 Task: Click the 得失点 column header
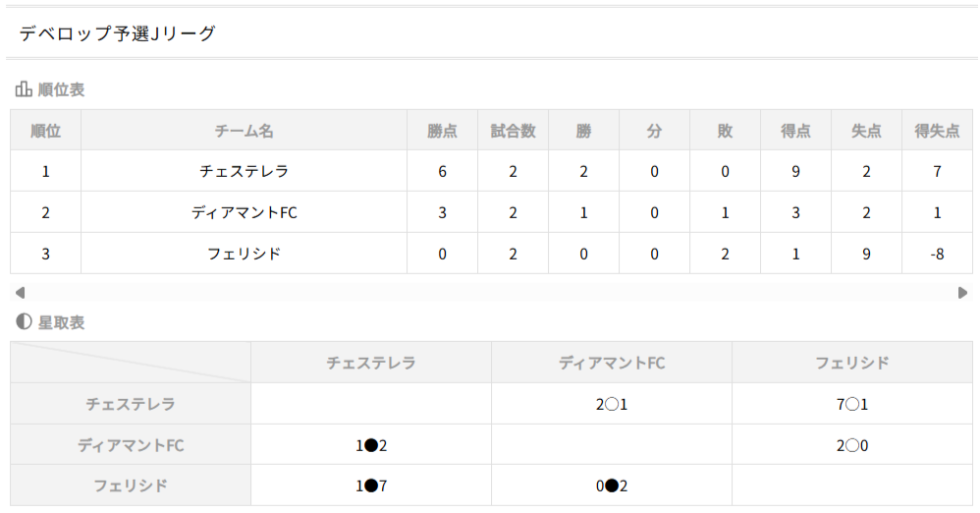(937, 131)
